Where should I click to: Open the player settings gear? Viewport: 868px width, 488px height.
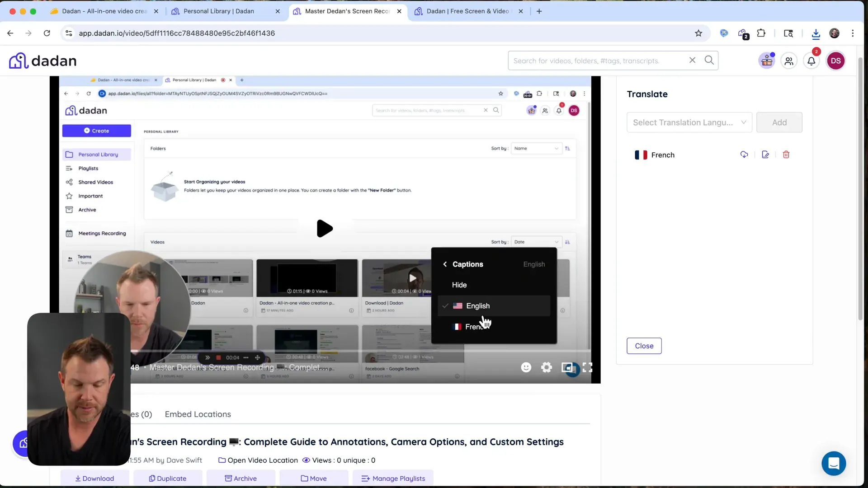pyautogui.click(x=547, y=367)
